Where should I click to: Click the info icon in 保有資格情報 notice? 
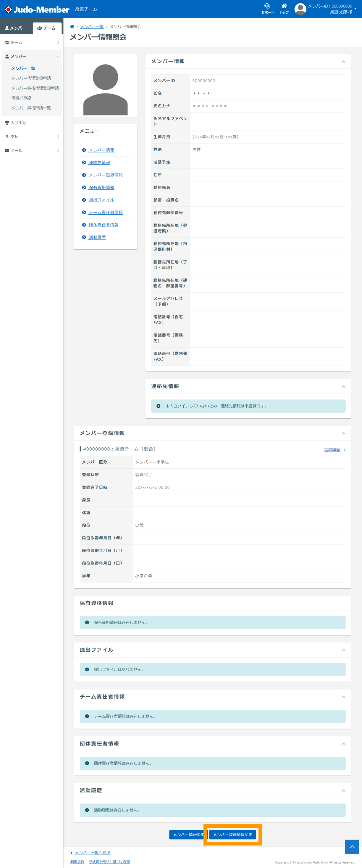click(87, 623)
